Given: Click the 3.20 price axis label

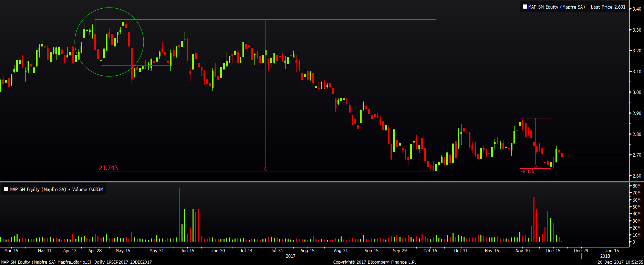Looking at the screenshot, I should coord(637,51).
